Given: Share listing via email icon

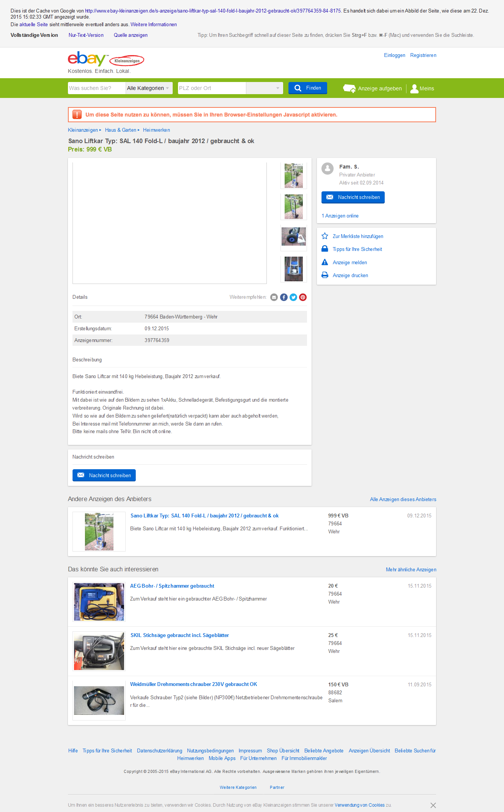Looking at the screenshot, I should 274,297.
